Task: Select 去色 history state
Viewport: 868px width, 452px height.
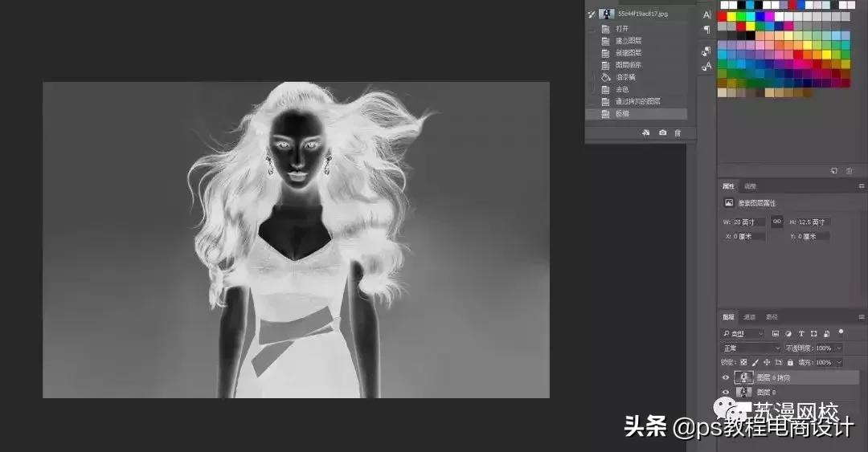Action: pyautogui.click(x=637, y=89)
